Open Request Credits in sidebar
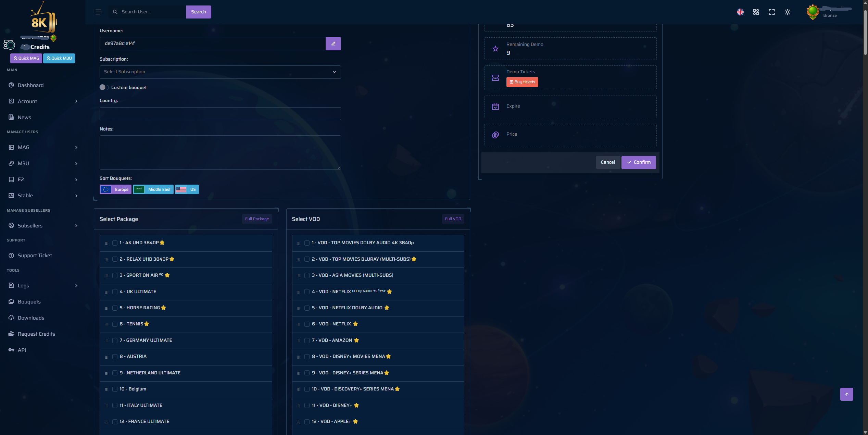This screenshot has width=868, height=435. 36,334
